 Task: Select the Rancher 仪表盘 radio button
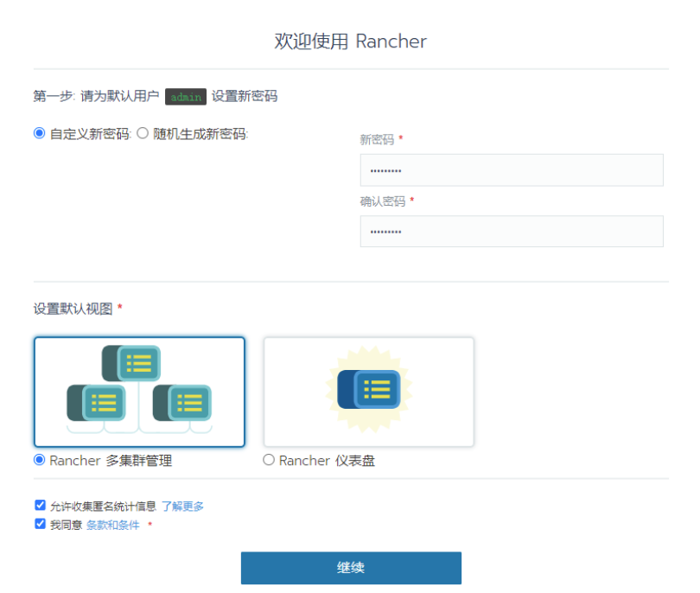point(269,460)
